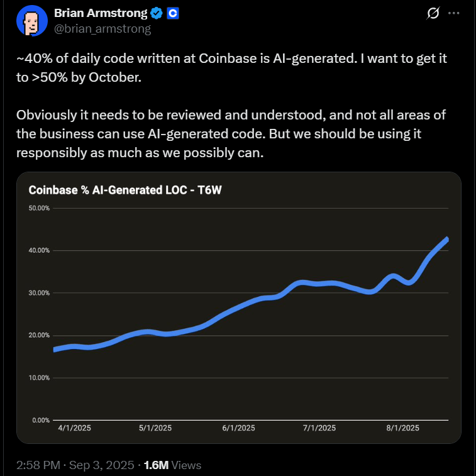Click the 1.6M Views count
The width and height of the screenshot is (476, 476).
172,465
